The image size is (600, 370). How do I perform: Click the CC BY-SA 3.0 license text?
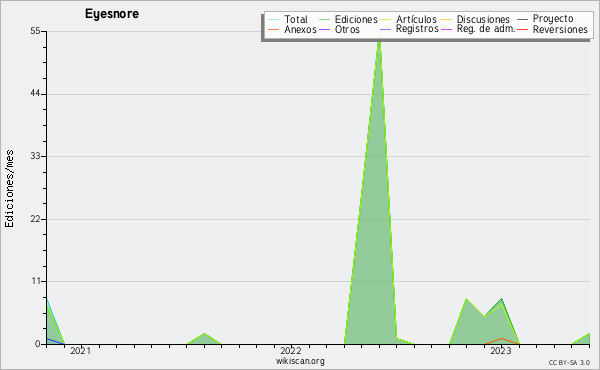click(x=569, y=362)
